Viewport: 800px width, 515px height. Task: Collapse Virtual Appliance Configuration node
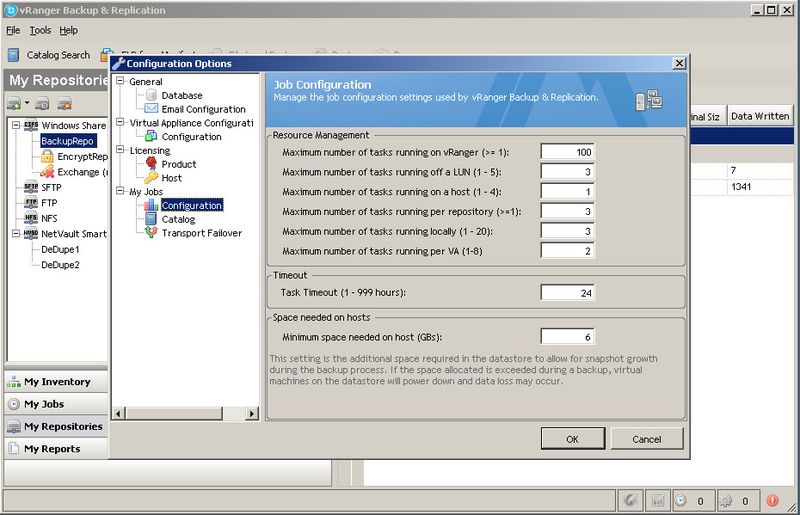[x=120, y=122]
